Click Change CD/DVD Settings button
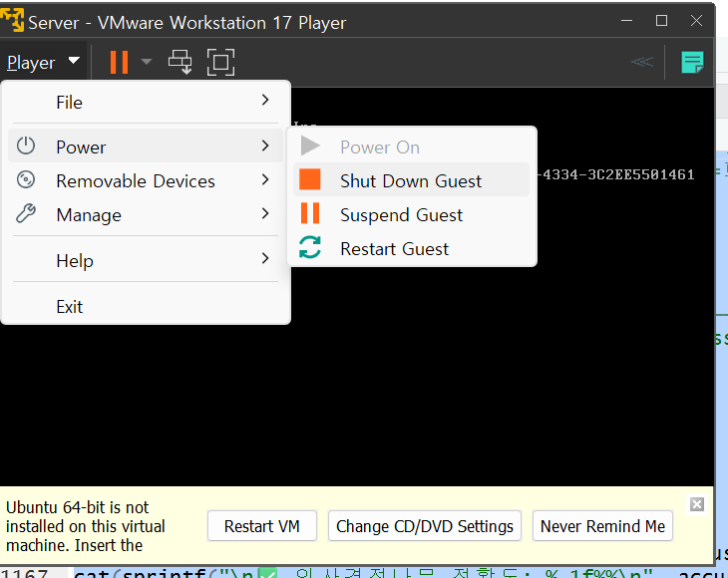This screenshot has width=728, height=578. pos(425,526)
